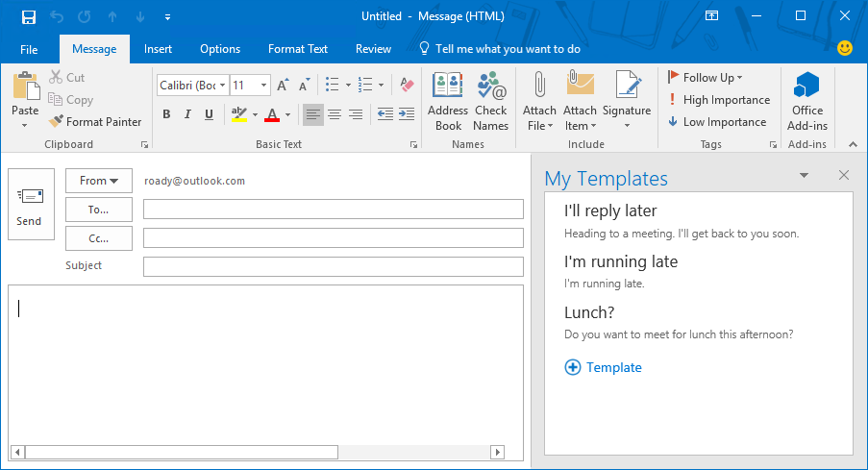This screenshot has width=868, height=470.
Task: Close the My Templates pane
Action: (844, 175)
